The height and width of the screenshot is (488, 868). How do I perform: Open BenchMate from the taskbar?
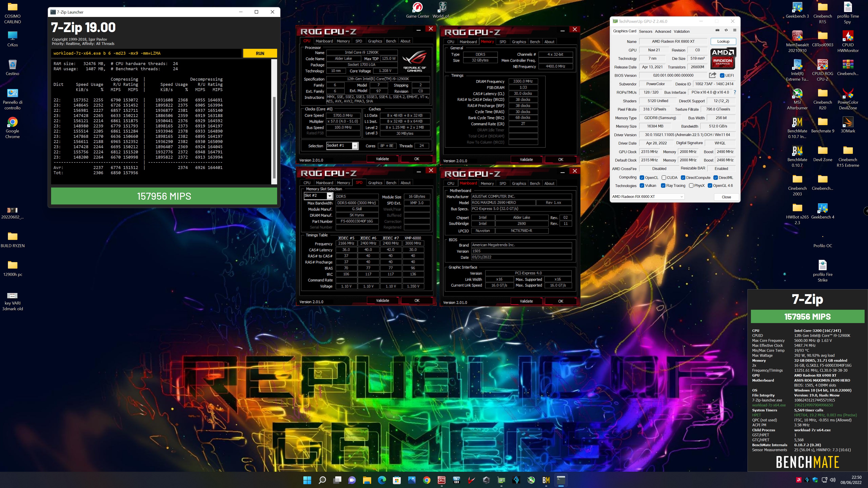pos(546,480)
